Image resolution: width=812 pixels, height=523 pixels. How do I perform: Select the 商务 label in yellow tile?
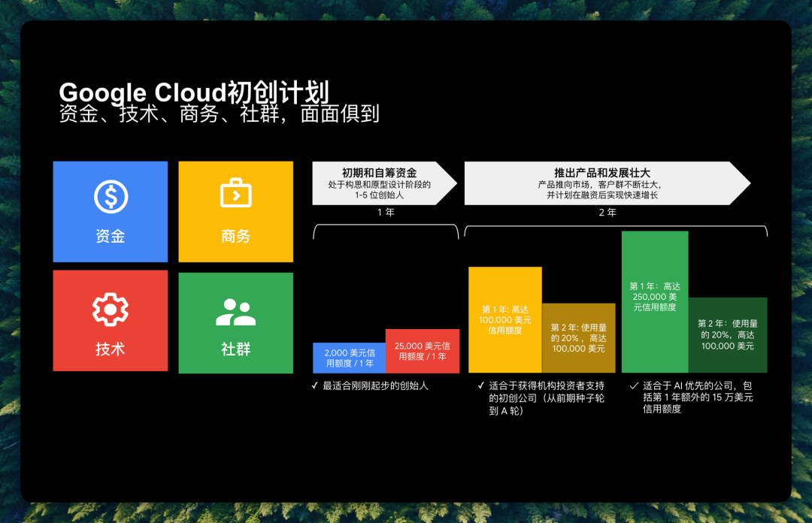[235, 236]
